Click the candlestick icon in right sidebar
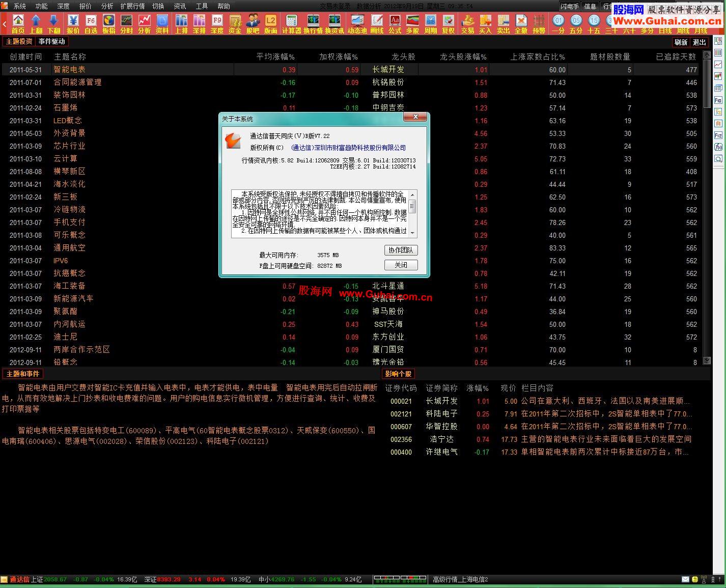Screen dimensions: 726x588 tap(718, 76)
